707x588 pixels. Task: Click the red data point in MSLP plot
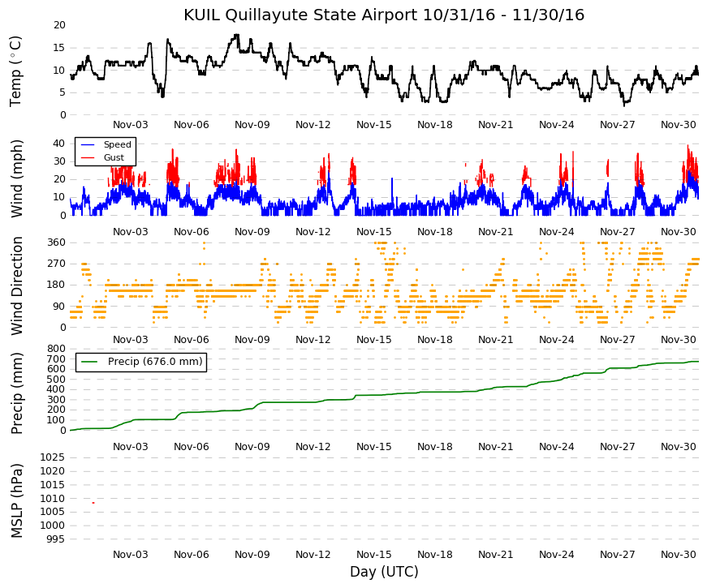coord(93,502)
